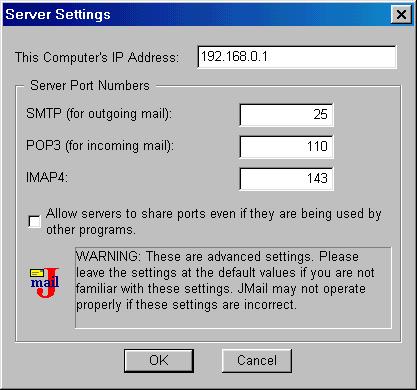417x390 pixels.
Task: Click the 'Server Settings' title bar text
Action: (58, 15)
